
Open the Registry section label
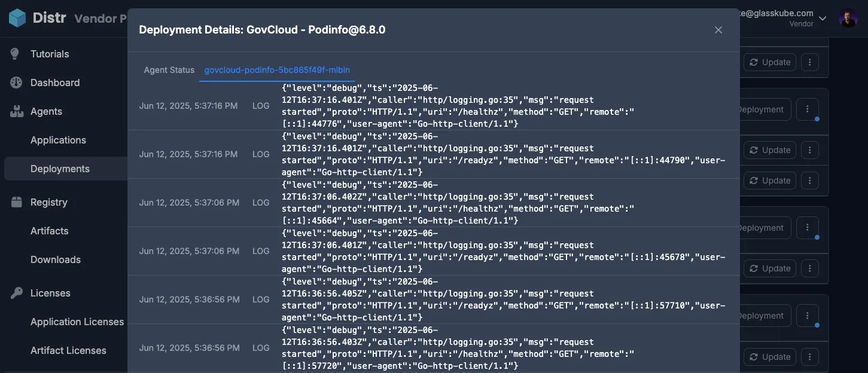[x=49, y=202]
